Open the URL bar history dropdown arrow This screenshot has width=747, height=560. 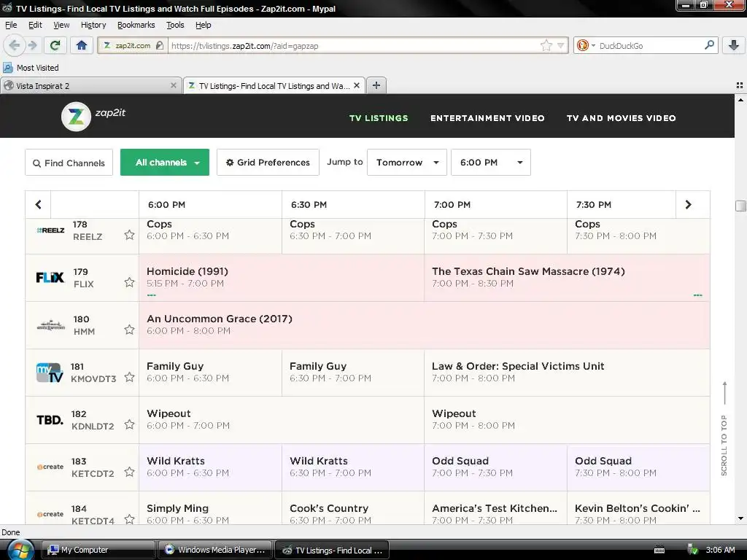click(561, 45)
